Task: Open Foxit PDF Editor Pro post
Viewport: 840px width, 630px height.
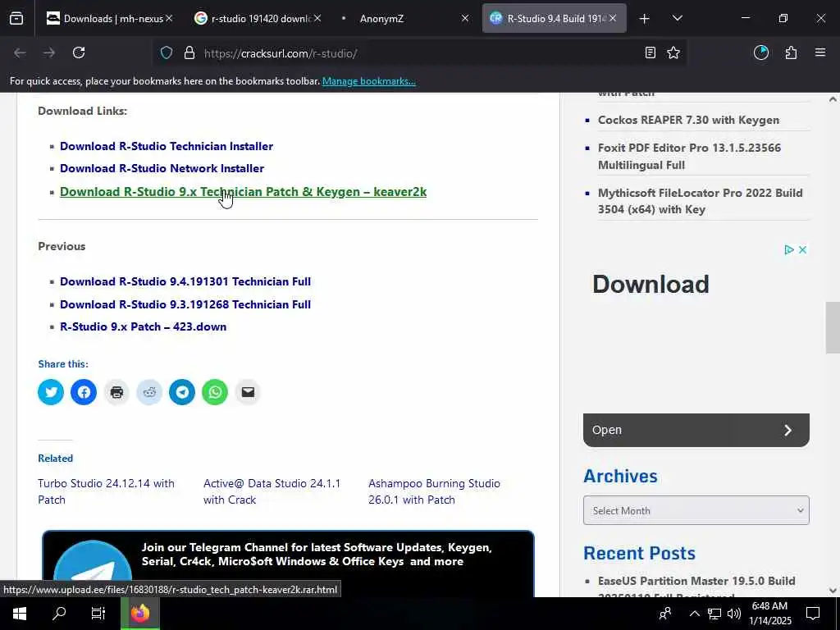Action: click(689, 157)
